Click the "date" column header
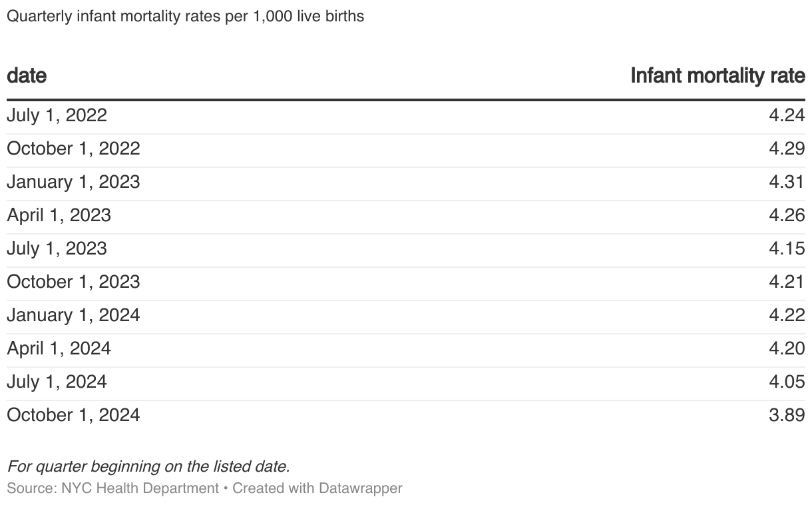This screenshot has width=812, height=505. tap(27, 76)
